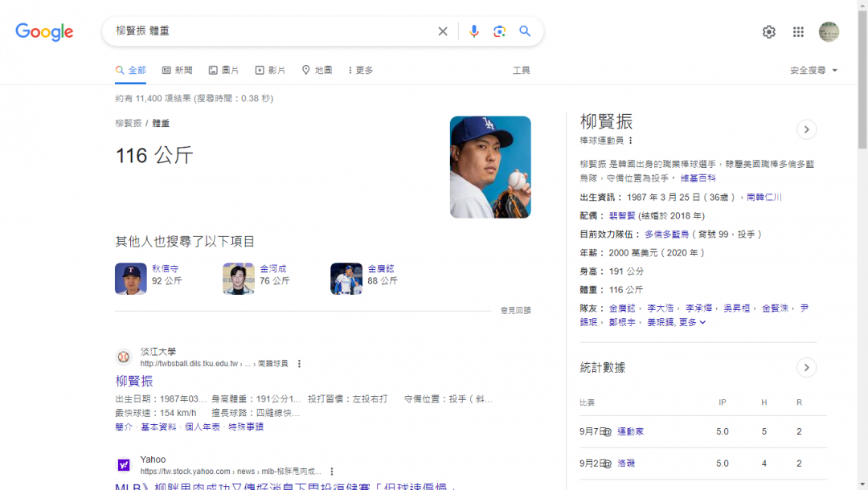Image resolution: width=868 pixels, height=490 pixels.
Task: Click teammate 鄭根宇 link
Action: point(622,322)
